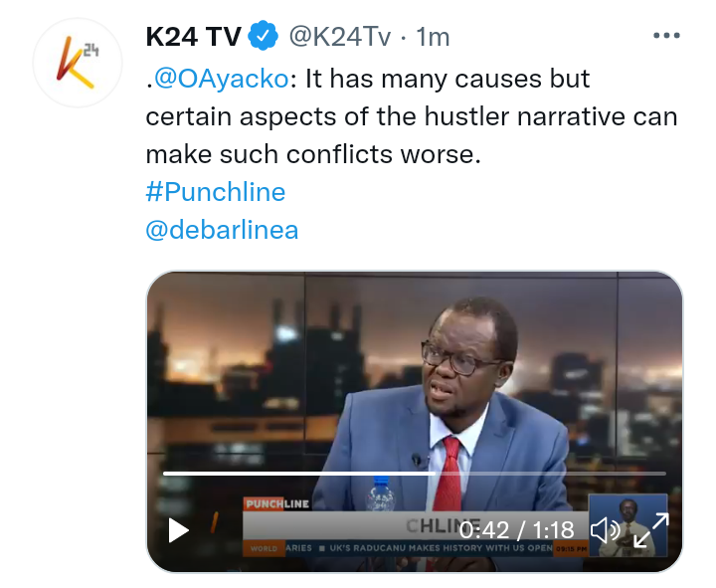Click the 1m tweet timestamp
The height and width of the screenshot is (588, 716).
pyautogui.click(x=433, y=37)
